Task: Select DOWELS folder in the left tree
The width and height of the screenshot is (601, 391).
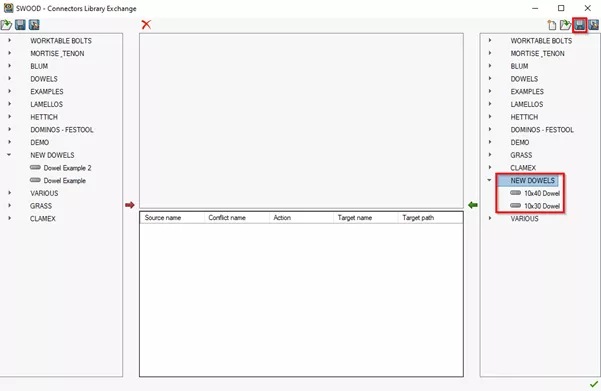Action: click(44, 79)
